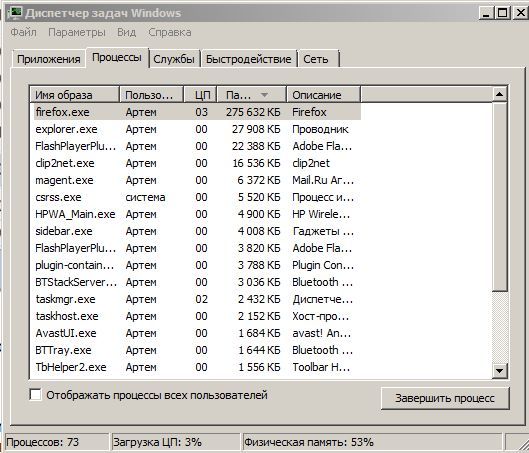Sort by the Описание column header
The width and height of the screenshot is (529, 453).
(323, 95)
